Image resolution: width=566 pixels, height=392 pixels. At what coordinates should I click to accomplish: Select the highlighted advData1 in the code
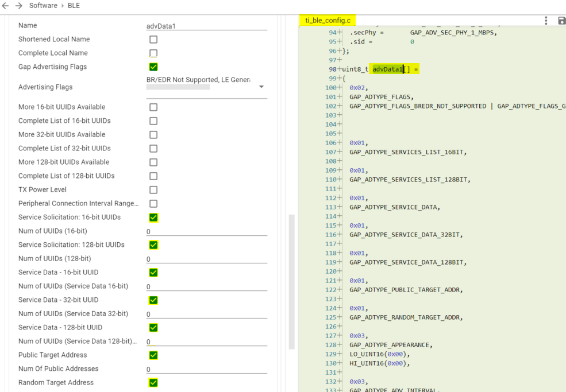[x=386, y=69]
